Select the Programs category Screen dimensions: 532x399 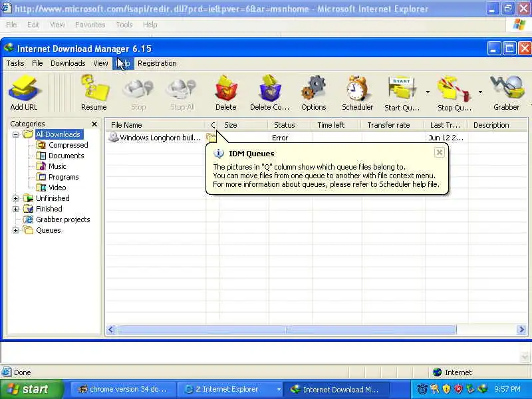(x=63, y=177)
